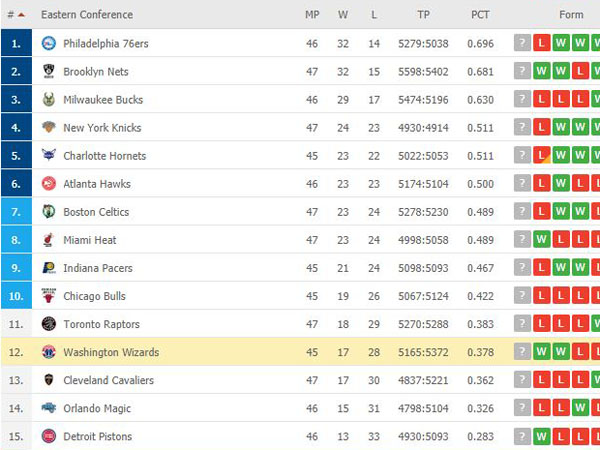
Task: Click the Boston Celtics logo
Action: 49,212
